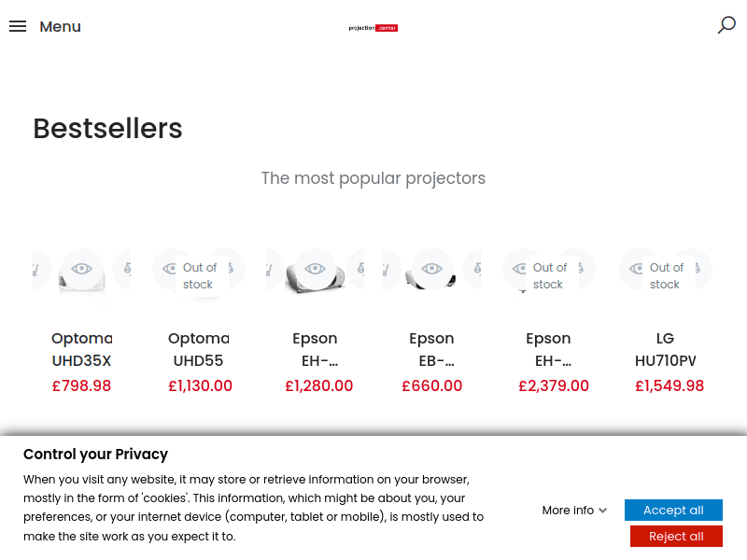This screenshot has width=747, height=560.
Task: Open the LG HU710PV product link
Action: [x=665, y=349]
